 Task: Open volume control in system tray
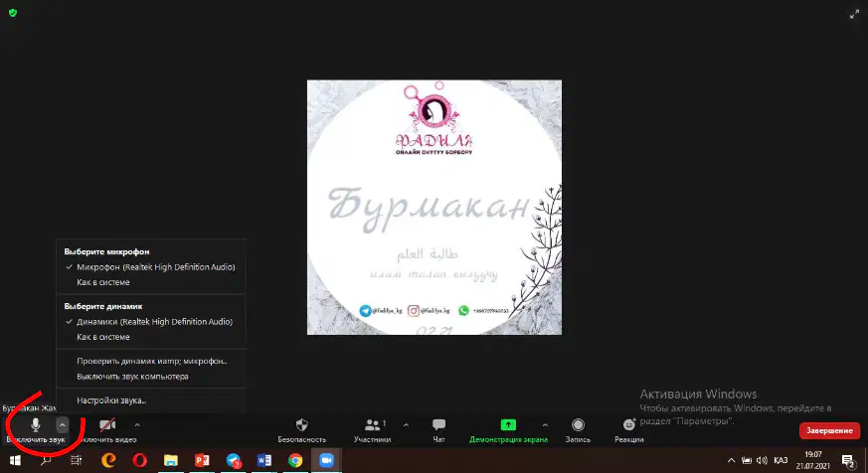pos(763,460)
